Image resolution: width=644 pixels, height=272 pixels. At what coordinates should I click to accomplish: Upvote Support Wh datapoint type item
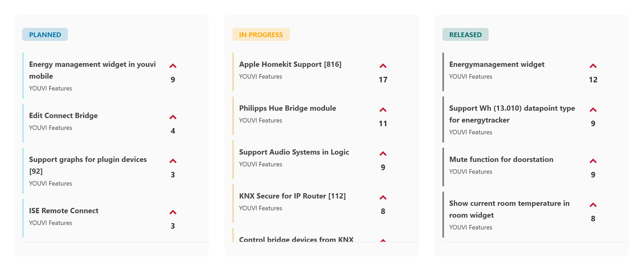click(x=593, y=110)
